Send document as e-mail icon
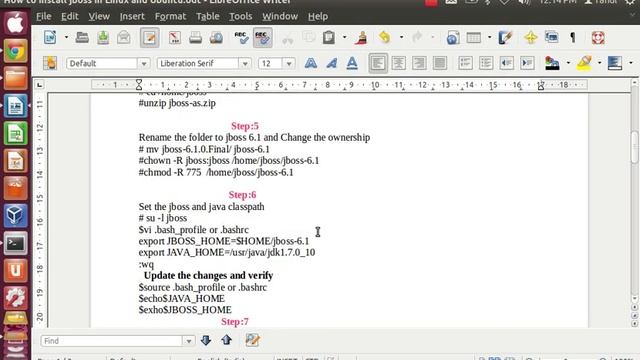 (124, 38)
